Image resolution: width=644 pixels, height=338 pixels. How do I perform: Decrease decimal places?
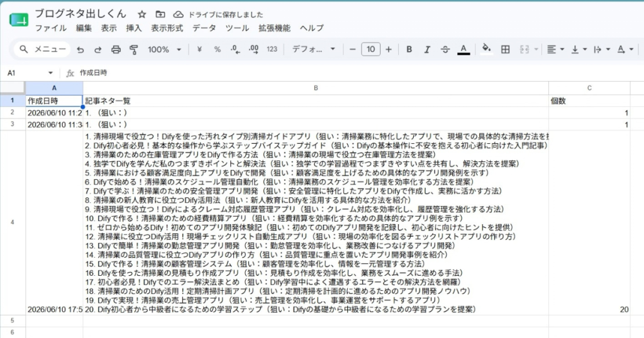(235, 49)
